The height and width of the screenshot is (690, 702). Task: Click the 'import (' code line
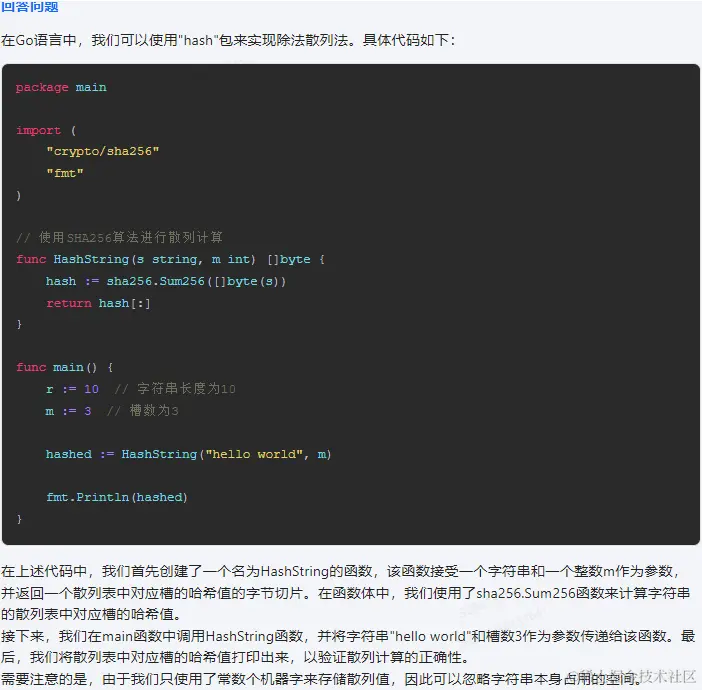coord(46,130)
